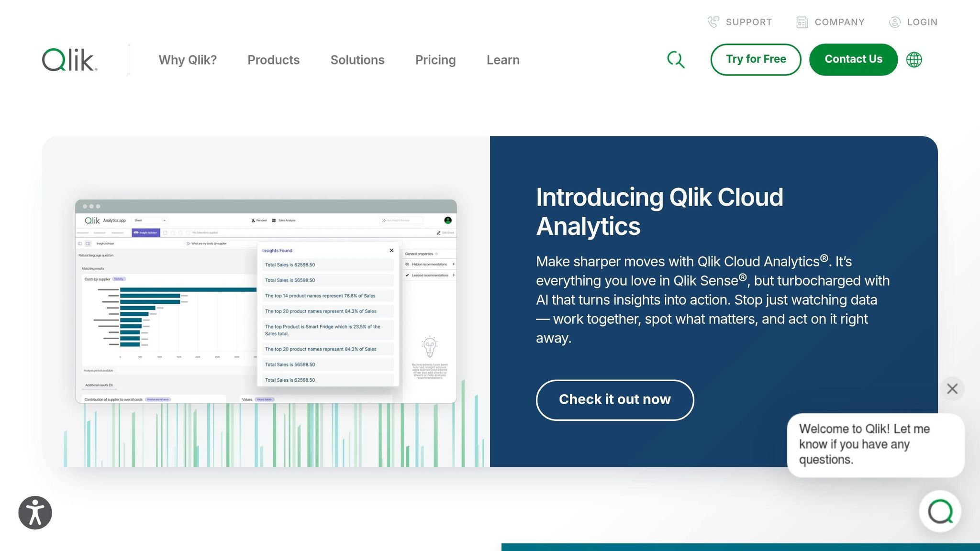This screenshot has height=551, width=980.
Task: Open the accessibility options icon
Action: 35,513
